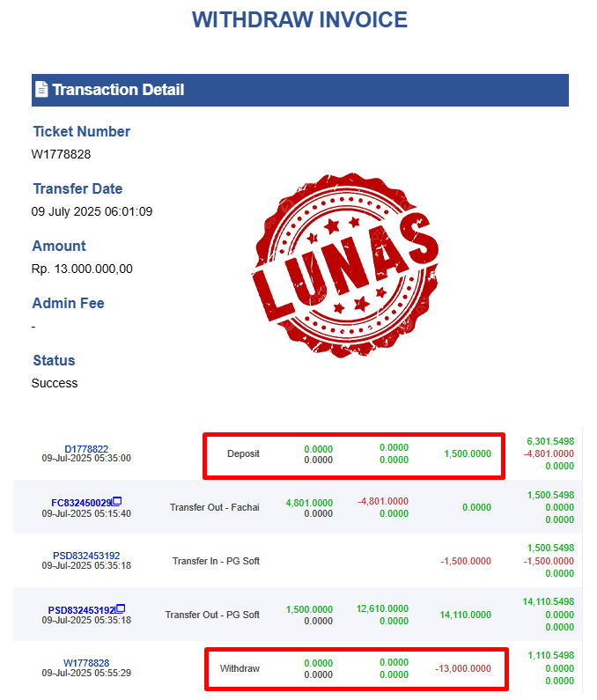The image size is (597, 700).
Task: Click the 14,110.0000 amount
Action: click(x=465, y=615)
